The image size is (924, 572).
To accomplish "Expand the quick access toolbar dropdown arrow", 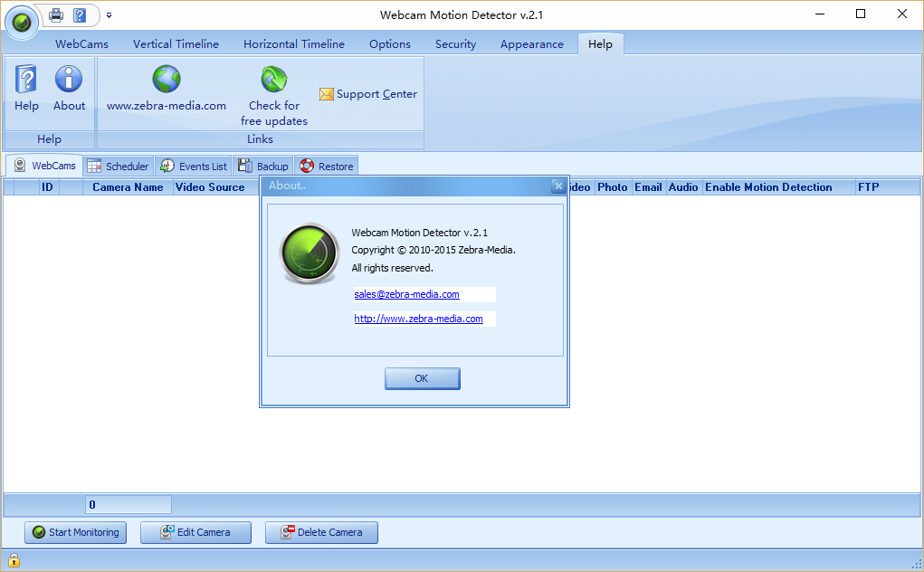I will (109, 14).
